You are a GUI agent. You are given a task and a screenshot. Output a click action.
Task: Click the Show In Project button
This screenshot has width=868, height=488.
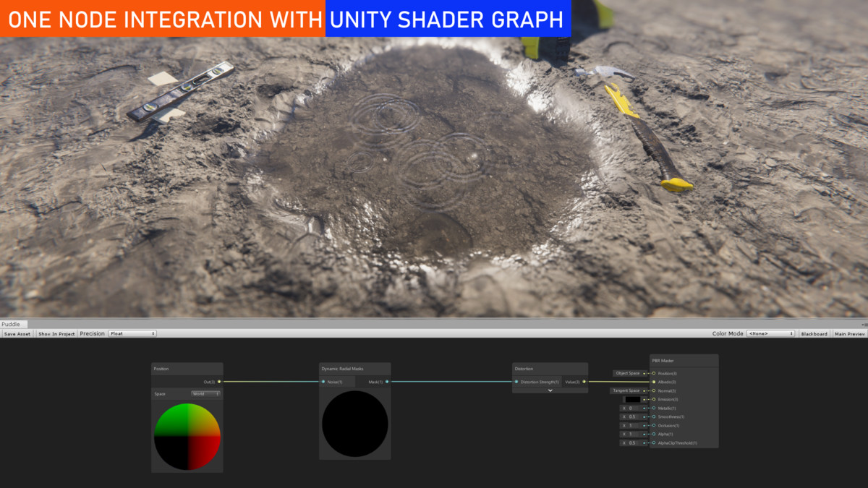(x=56, y=333)
